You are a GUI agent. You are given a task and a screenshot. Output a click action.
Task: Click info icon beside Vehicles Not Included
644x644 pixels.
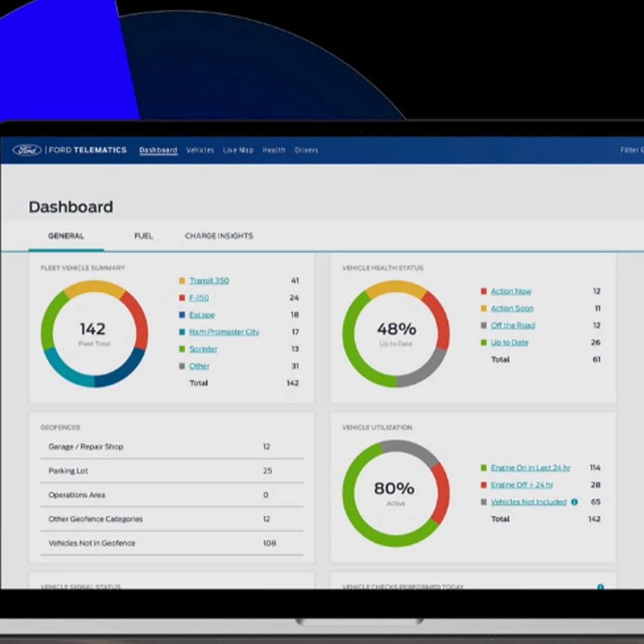[x=575, y=502]
